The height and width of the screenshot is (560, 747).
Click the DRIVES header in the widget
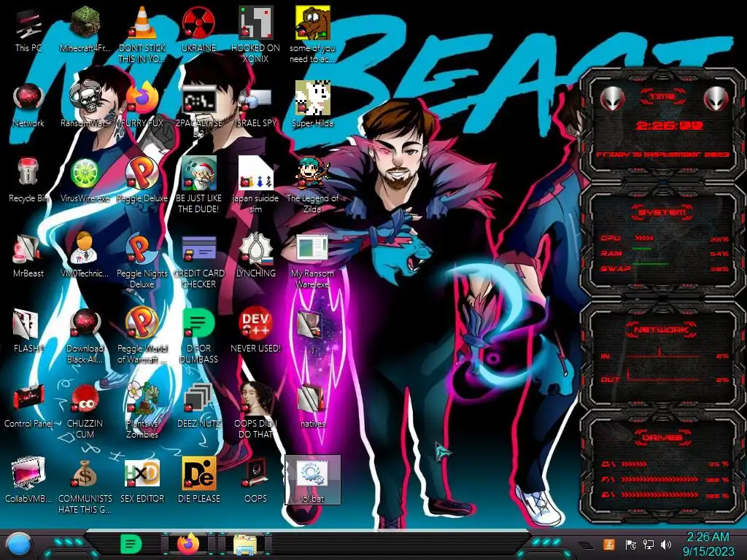point(662,437)
